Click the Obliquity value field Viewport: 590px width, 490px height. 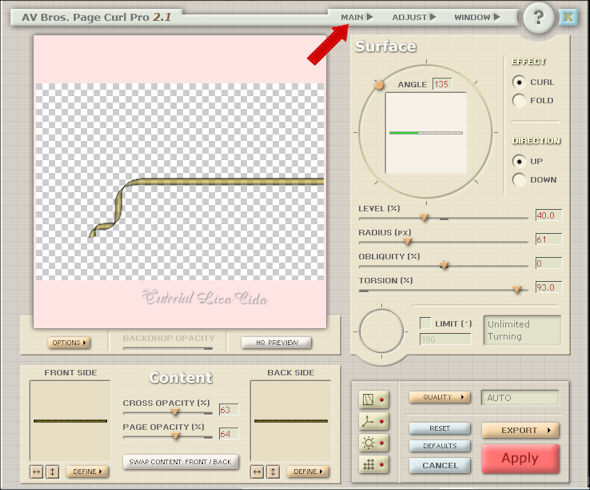pyautogui.click(x=549, y=263)
